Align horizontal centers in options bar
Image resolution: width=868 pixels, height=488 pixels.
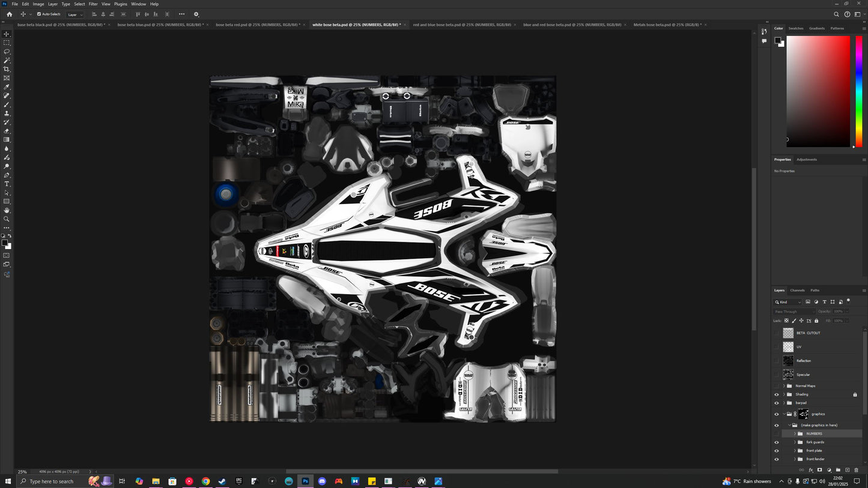tap(103, 14)
